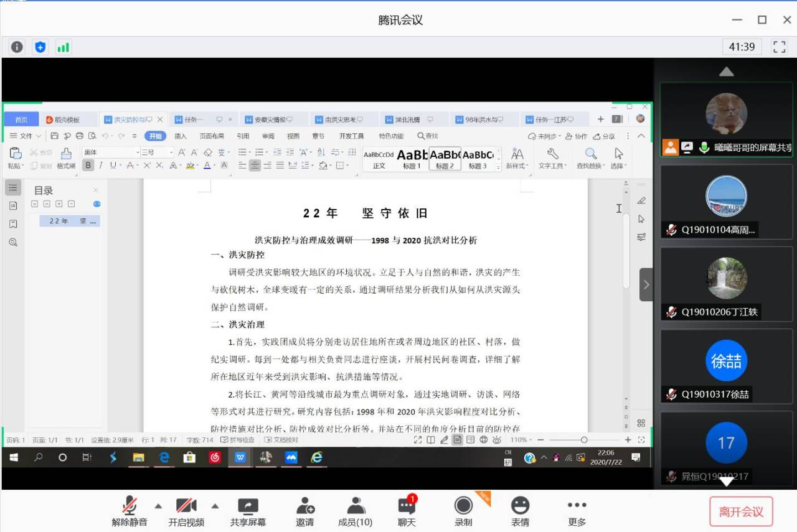Enter full screen mode
This screenshot has height=532, width=797.
coord(779,47)
